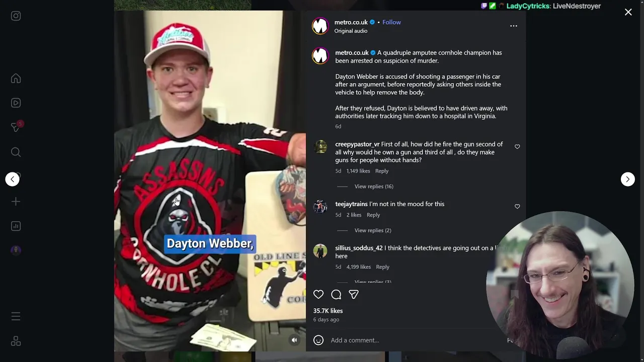The height and width of the screenshot is (362, 644).
Task: Reply to sillius_soddus_42's comment
Action: (x=382, y=267)
